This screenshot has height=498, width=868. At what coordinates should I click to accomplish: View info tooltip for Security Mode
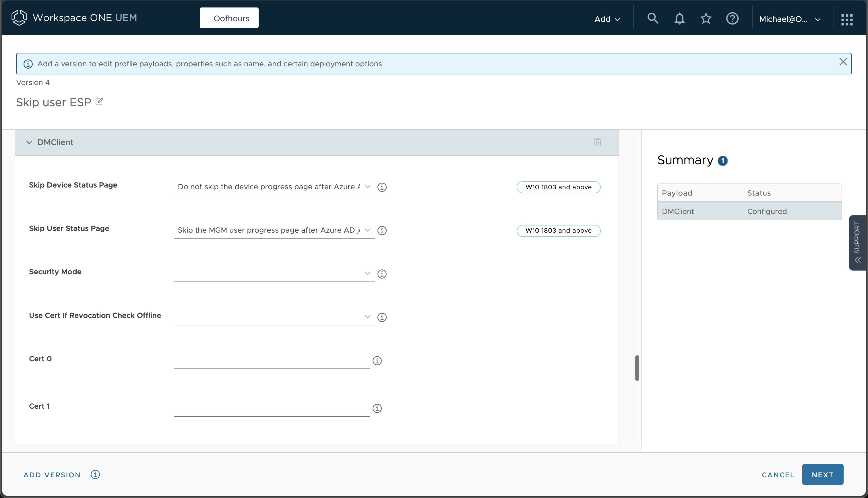[382, 274]
